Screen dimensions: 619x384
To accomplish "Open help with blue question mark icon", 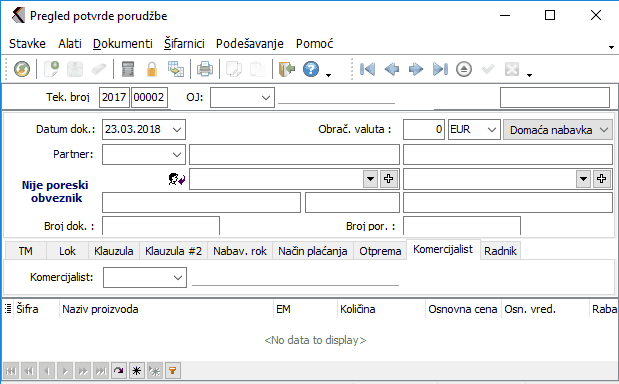I will click(x=311, y=69).
